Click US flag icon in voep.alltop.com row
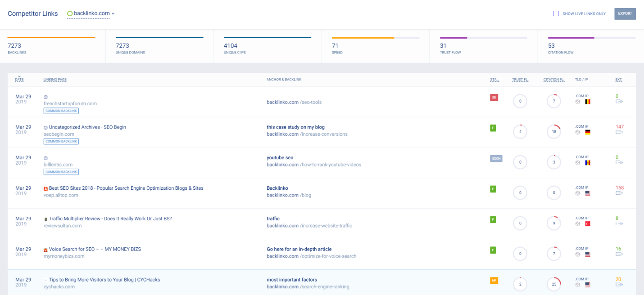 588,193
